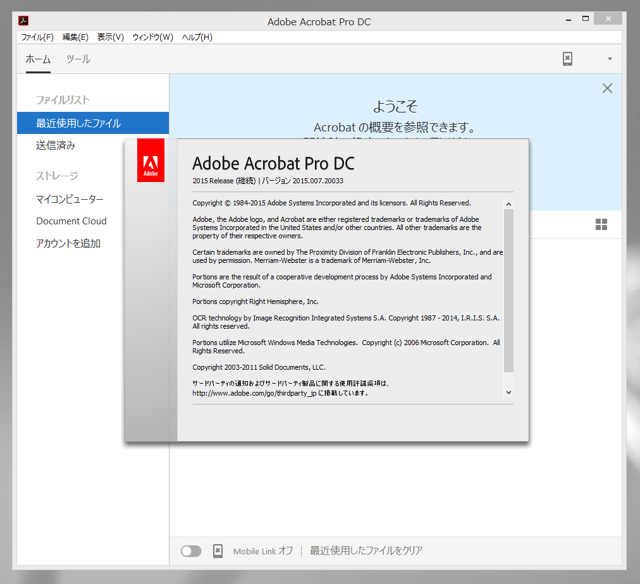Click the about dialog scrollbar thumb
640x584 pixels.
(508, 291)
